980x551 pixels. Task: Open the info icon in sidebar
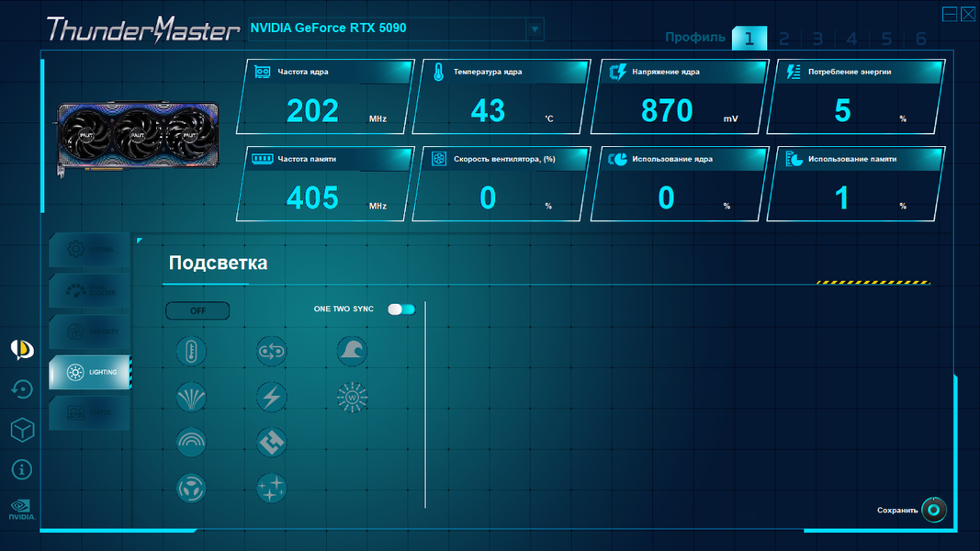click(x=22, y=470)
